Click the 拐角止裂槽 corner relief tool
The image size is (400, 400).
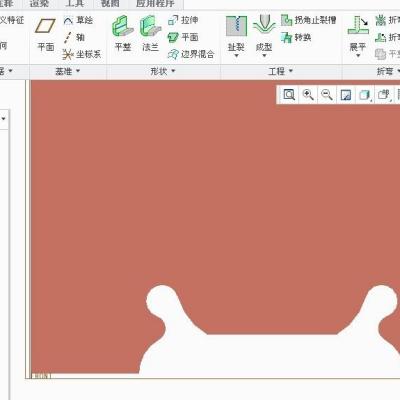[308, 20]
